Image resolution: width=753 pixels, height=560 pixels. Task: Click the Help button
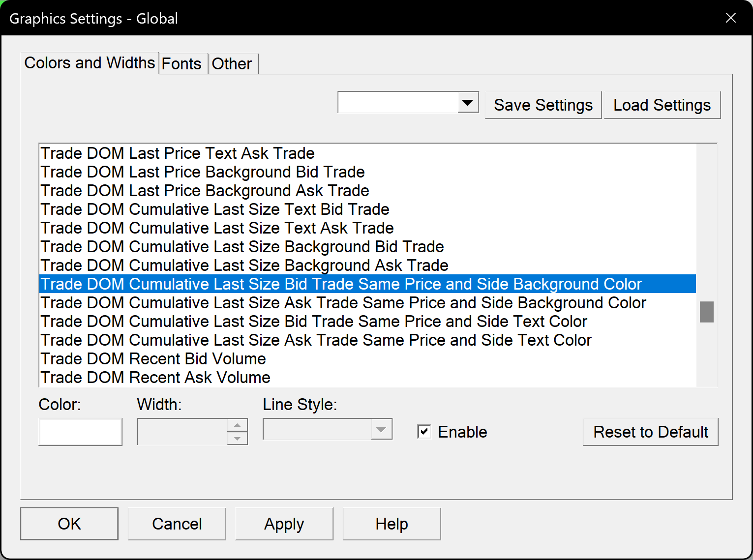click(392, 524)
